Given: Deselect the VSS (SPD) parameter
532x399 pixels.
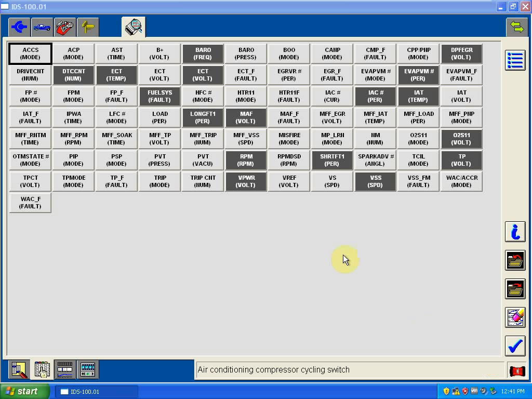Looking at the screenshot, I should click(x=375, y=181).
